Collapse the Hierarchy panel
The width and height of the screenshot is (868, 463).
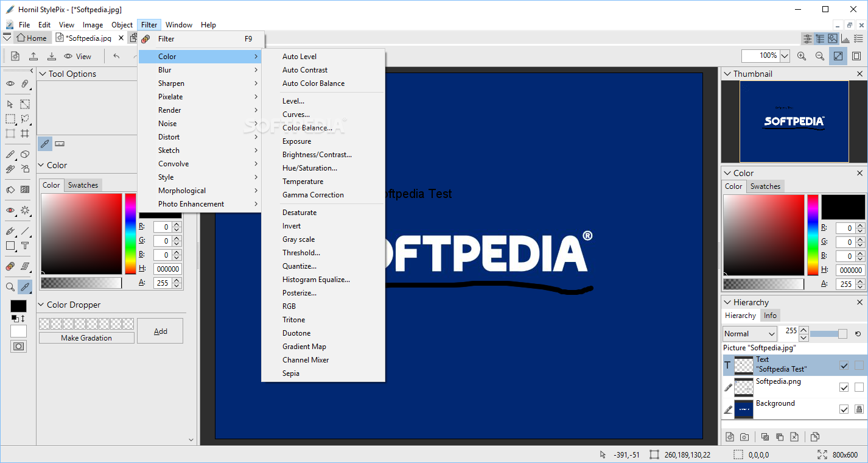727,302
